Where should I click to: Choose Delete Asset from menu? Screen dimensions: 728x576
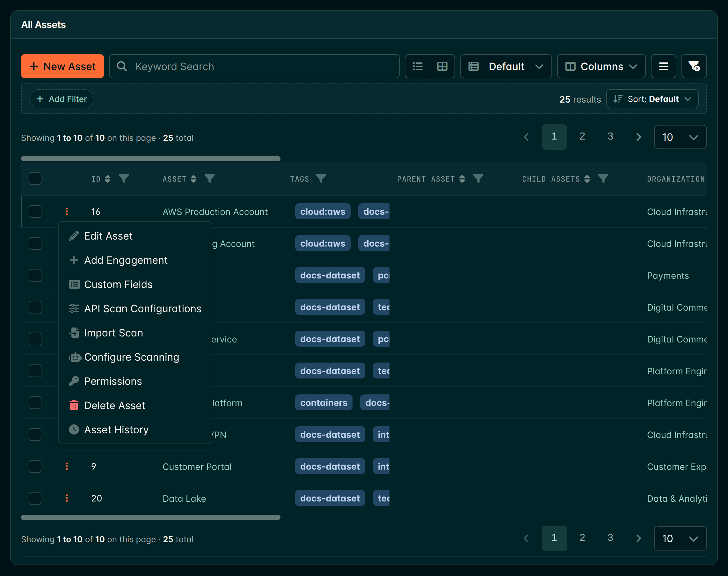[x=135, y=405]
